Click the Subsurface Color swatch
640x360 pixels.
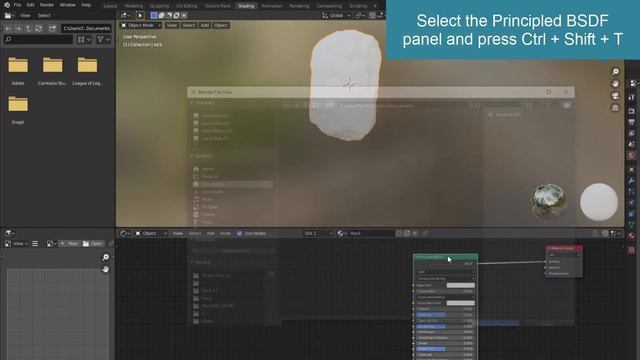click(460, 303)
